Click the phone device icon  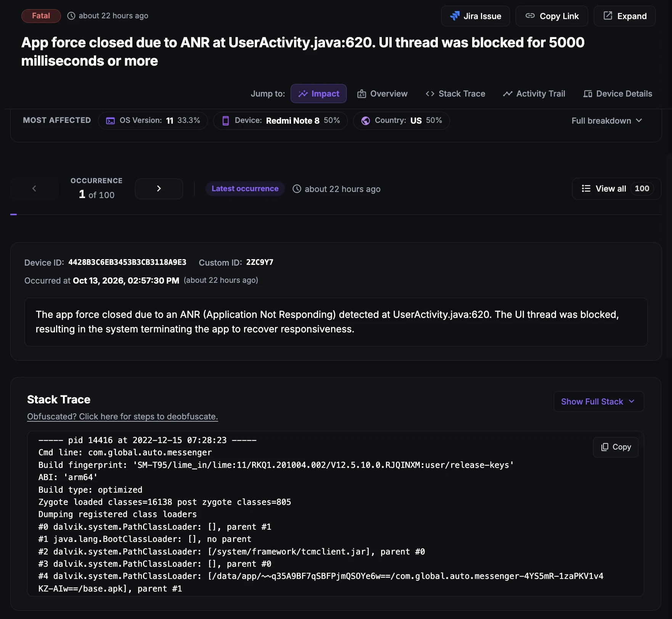[x=226, y=121]
